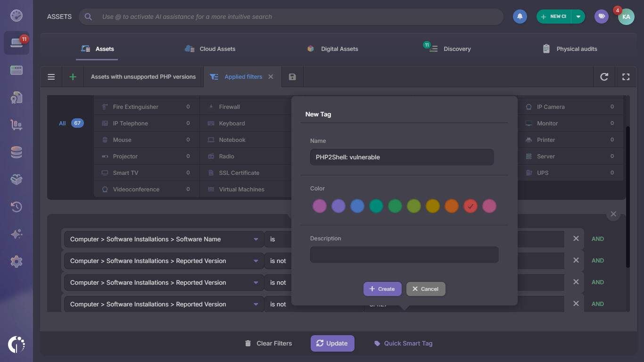Select the Server asset type row
The image size is (644, 362).
tap(571, 156)
